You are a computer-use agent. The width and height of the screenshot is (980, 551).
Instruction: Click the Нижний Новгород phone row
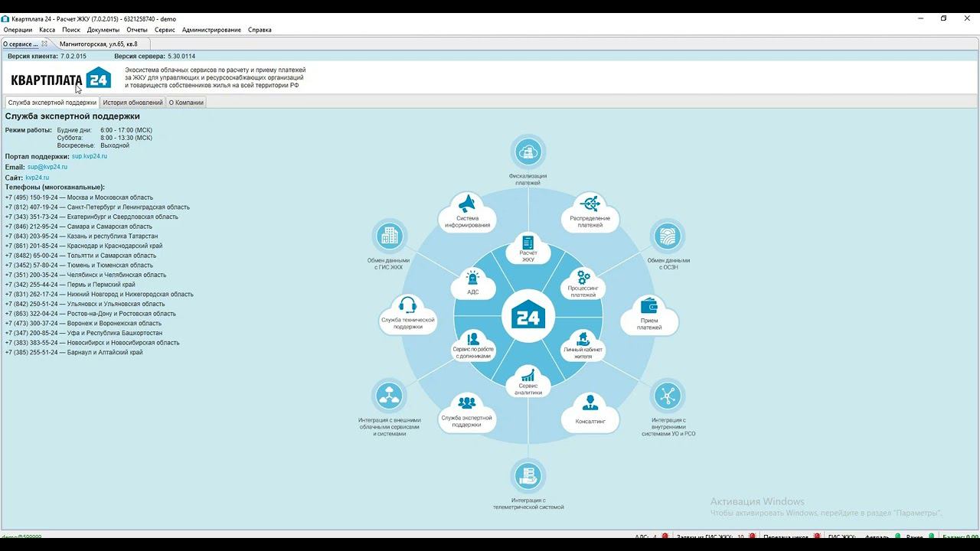tap(99, 294)
